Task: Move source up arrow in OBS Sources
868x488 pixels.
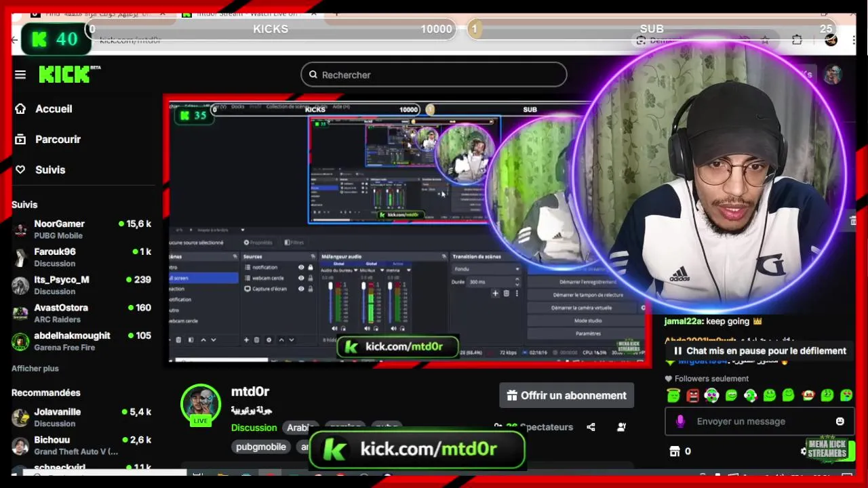Action: pos(281,340)
